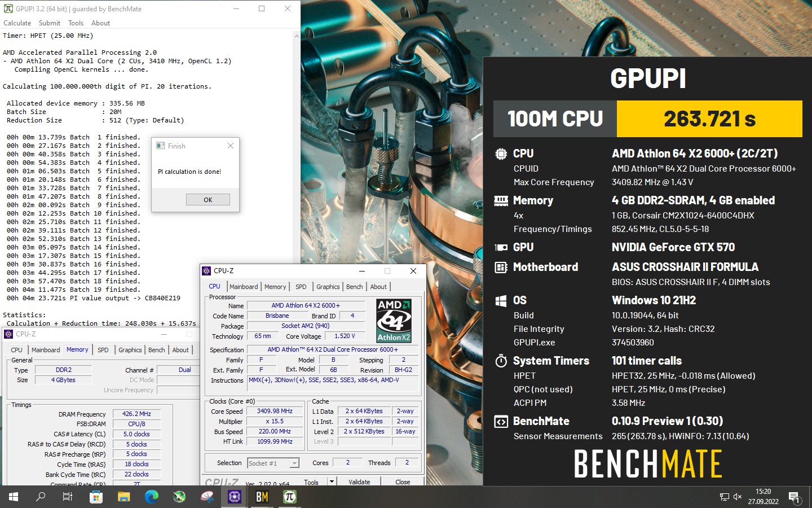Open File Explorer from taskbar
812x508 pixels.
[x=123, y=497]
